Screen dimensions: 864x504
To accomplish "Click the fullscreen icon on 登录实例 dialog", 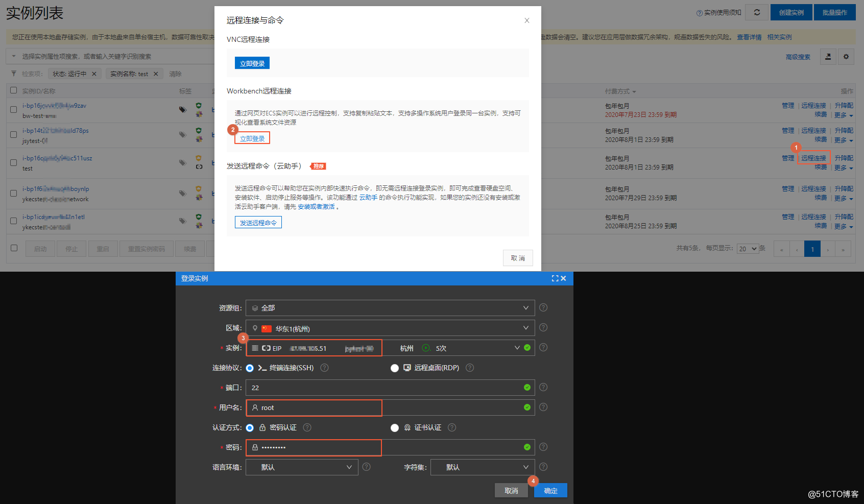I will coord(555,278).
